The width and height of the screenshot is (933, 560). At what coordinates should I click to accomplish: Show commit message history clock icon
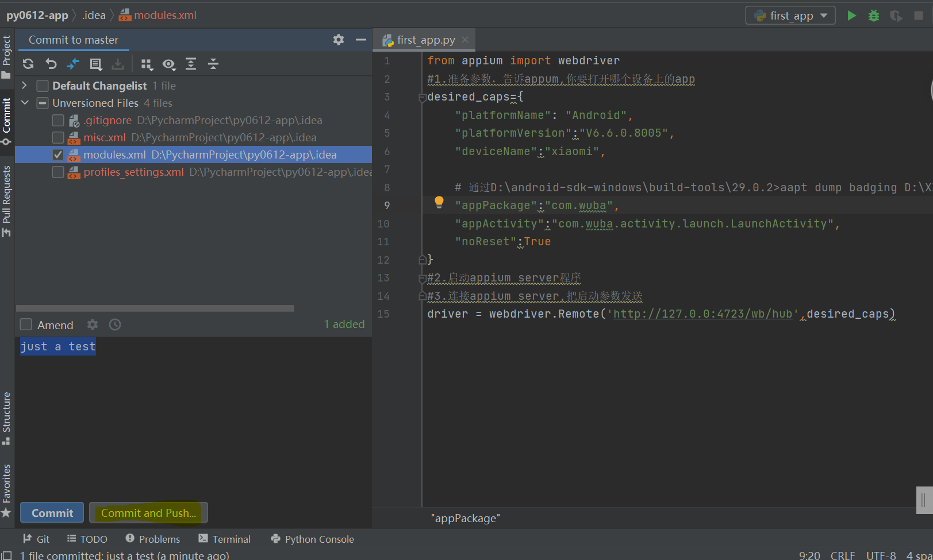115,325
